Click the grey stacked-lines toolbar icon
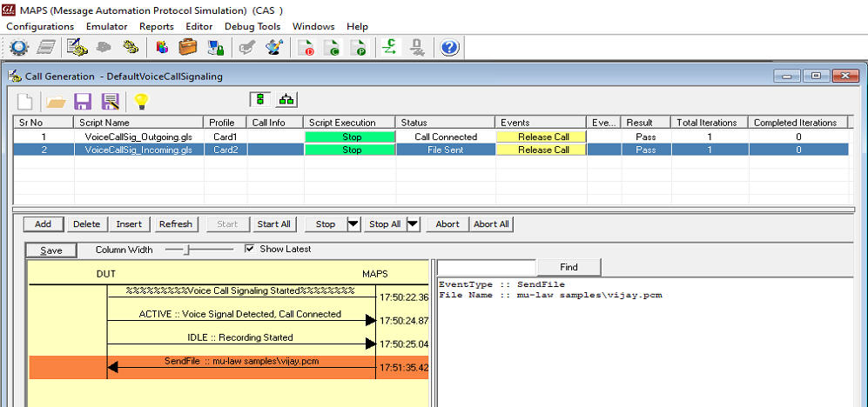 pyautogui.click(x=45, y=48)
